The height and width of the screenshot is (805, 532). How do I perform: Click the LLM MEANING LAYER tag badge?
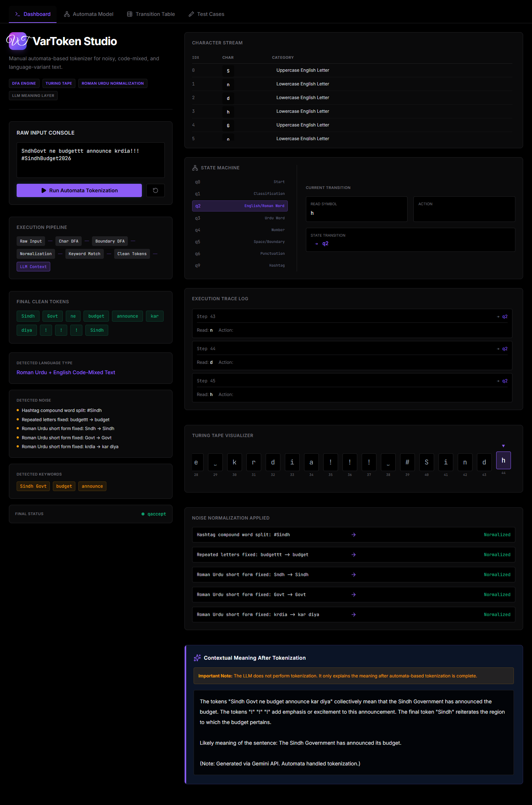33,96
